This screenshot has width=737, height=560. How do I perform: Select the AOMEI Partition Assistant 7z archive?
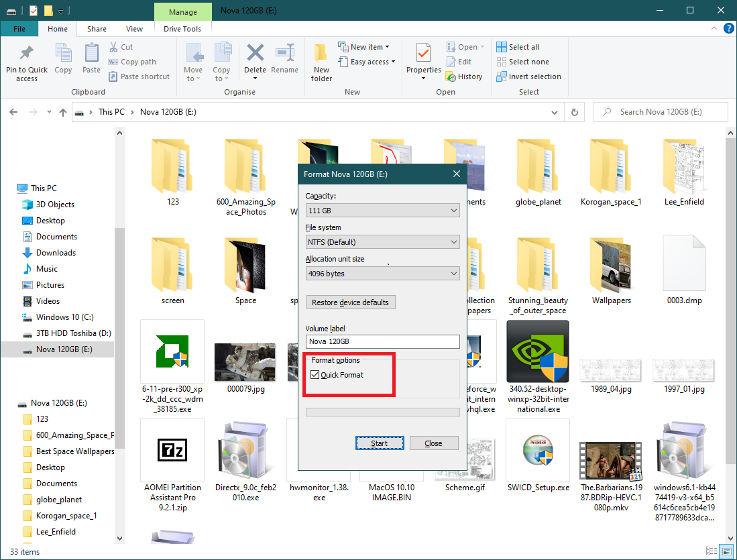point(172,449)
